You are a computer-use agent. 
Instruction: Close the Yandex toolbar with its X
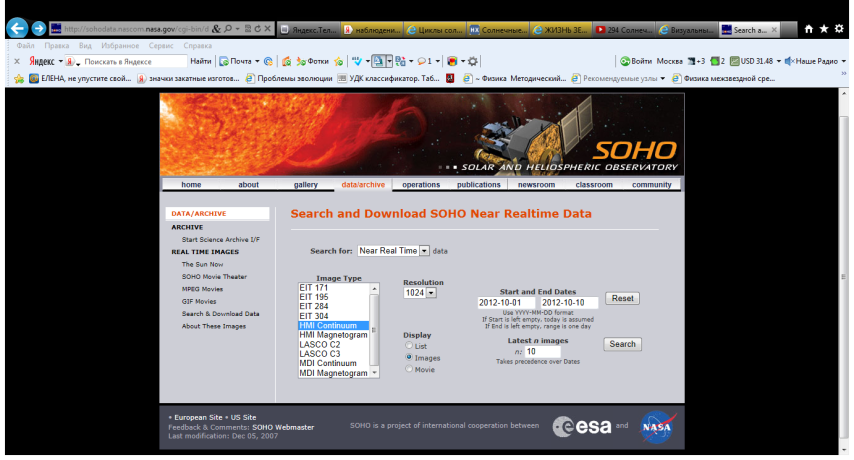click(x=17, y=62)
